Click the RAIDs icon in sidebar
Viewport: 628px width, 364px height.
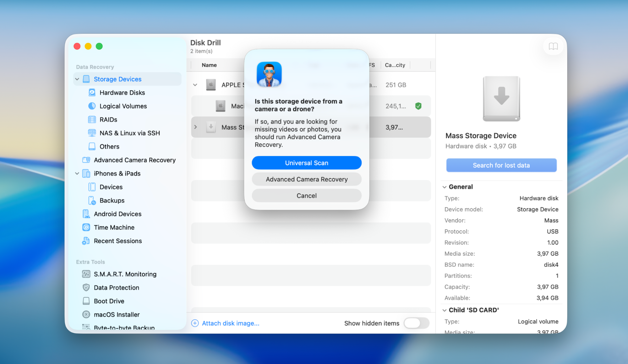pyautogui.click(x=92, y=120)
